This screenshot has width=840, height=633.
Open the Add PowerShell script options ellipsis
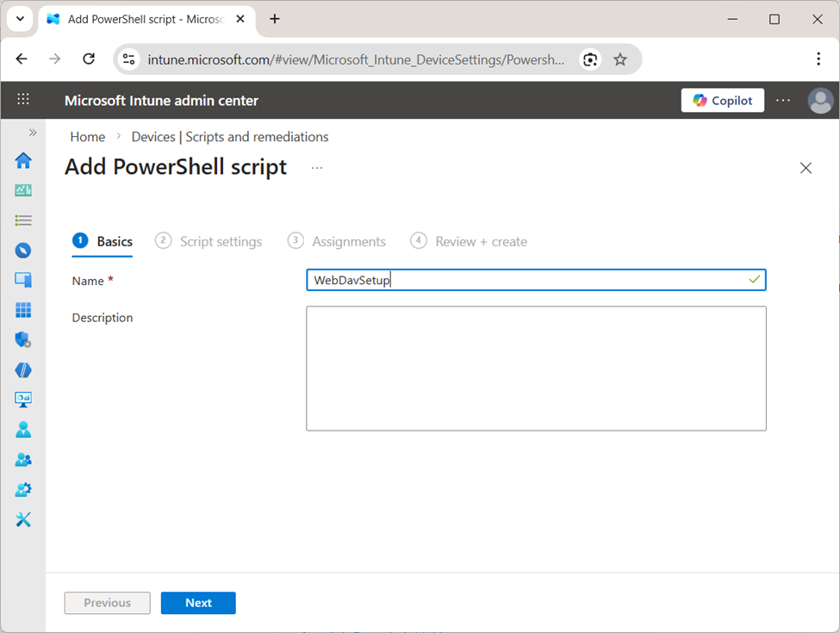click(316, 168)
